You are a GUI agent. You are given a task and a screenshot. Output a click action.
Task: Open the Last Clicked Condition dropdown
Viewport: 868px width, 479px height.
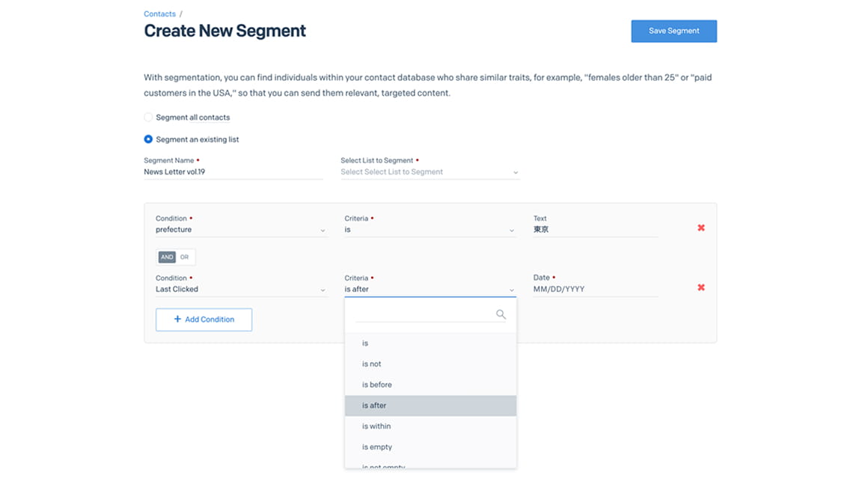point(240,290)
